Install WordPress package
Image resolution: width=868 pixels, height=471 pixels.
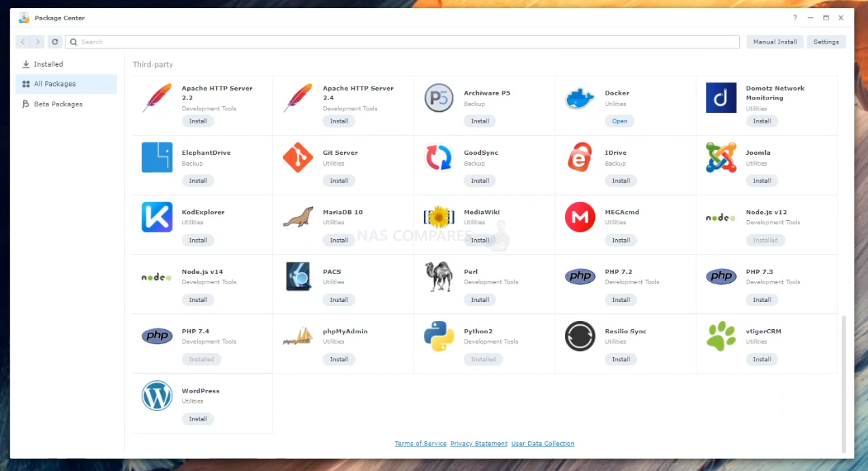coord(198,419)
